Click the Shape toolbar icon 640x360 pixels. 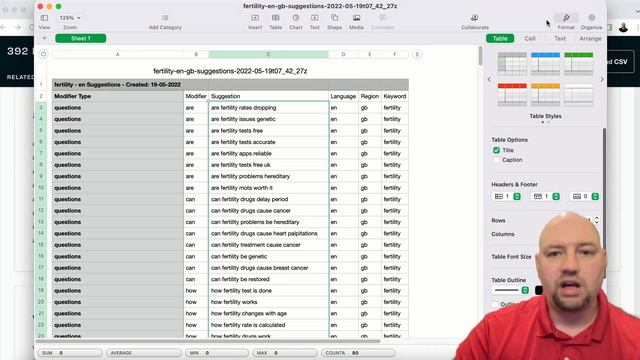click(334, 18)
